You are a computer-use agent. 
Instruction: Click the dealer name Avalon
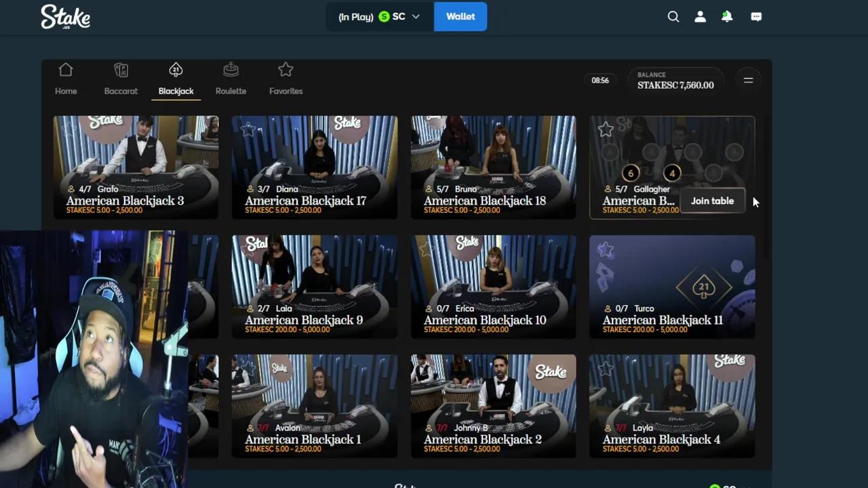tap(288, 428)
